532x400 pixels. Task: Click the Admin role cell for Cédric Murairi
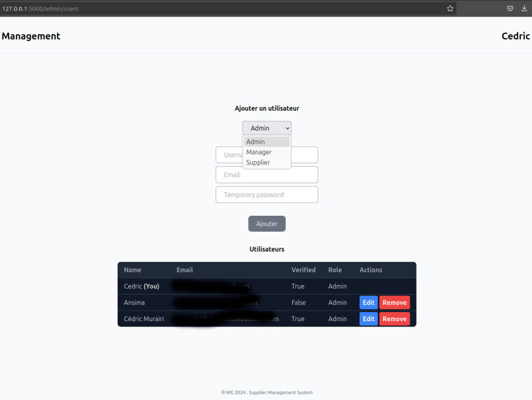(x=338, y=319)
